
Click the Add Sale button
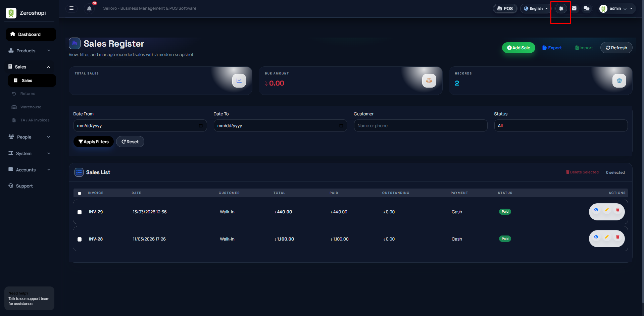(x=518, y=48)
